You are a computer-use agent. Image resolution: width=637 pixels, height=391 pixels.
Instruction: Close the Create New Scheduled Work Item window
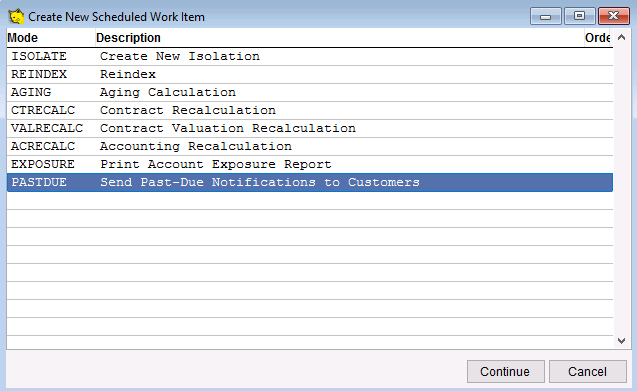coord(613,16)
